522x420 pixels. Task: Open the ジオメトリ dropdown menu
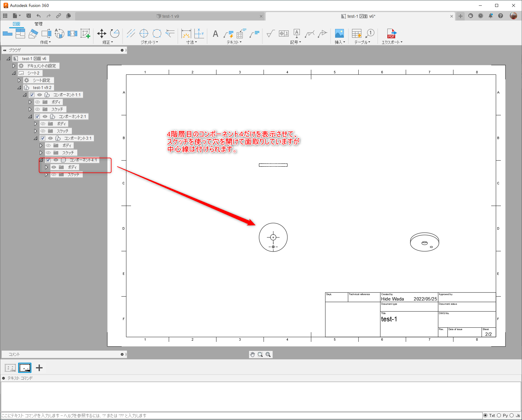pyautogui.click(x=149, y=42)
